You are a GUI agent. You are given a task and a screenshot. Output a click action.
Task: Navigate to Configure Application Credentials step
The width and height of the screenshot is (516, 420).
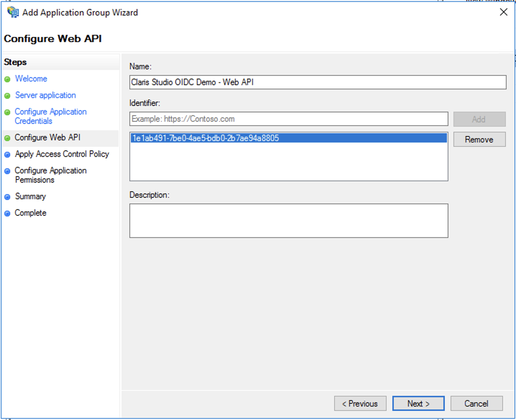tap(50, 116)
